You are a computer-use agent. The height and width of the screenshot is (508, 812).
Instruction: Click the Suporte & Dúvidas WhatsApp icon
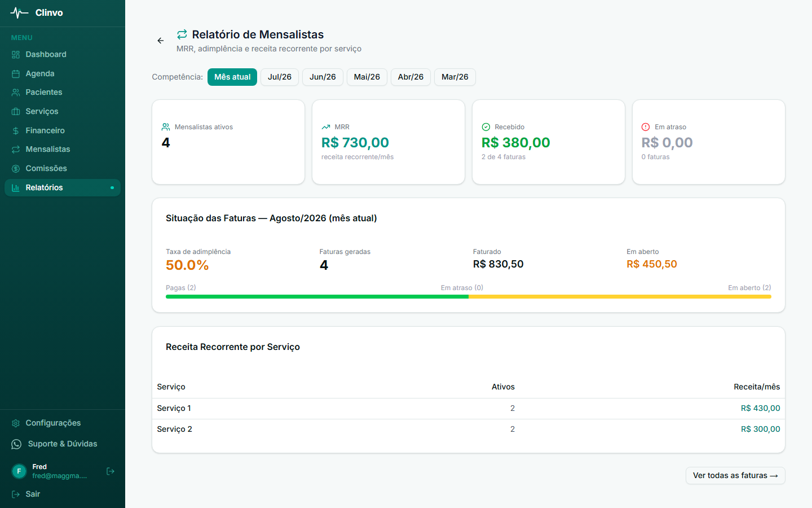pos(16,444)
